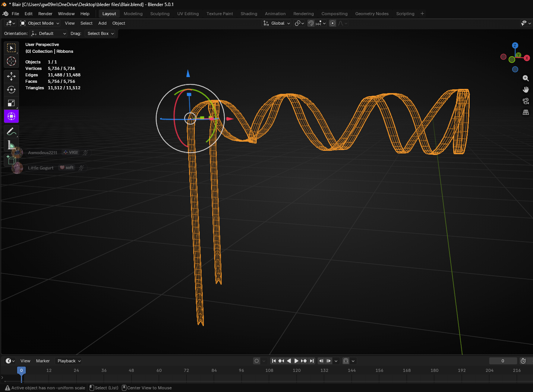The image size is (533, 392).
Task: Toggle camera view with the camera icon
Action: [526, 101]
